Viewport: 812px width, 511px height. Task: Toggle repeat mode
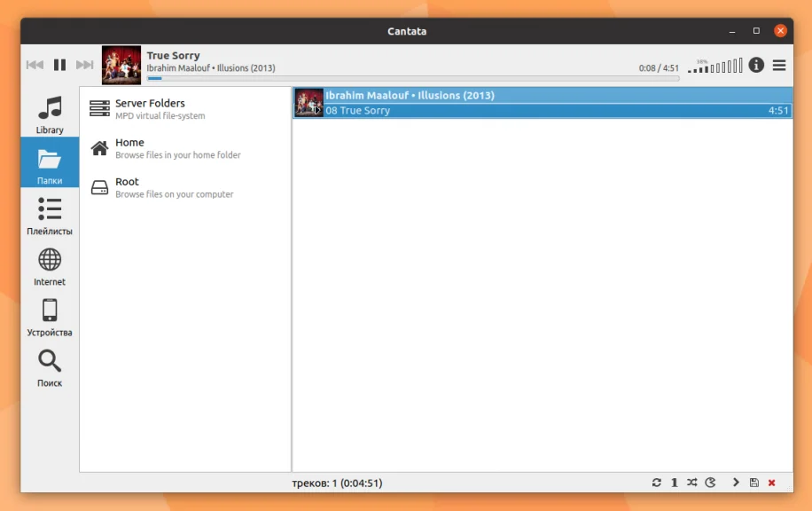click(657, 483)
